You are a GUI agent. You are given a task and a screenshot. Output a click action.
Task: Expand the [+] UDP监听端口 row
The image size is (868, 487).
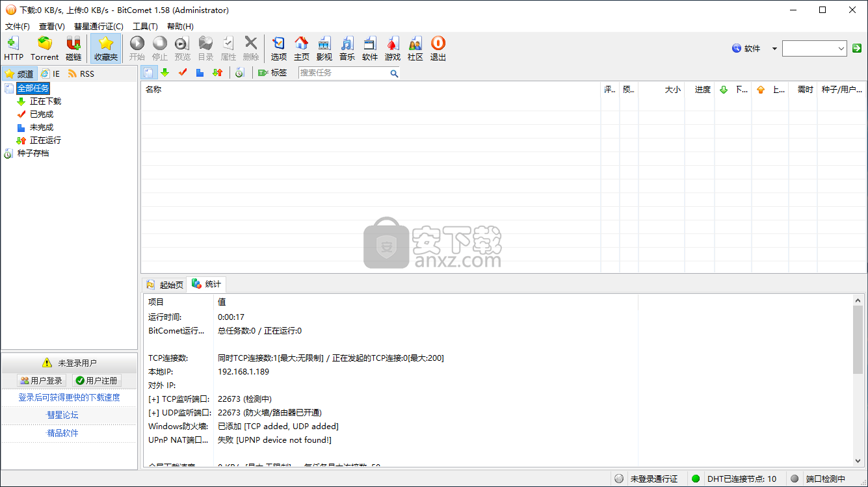point(179,413)
